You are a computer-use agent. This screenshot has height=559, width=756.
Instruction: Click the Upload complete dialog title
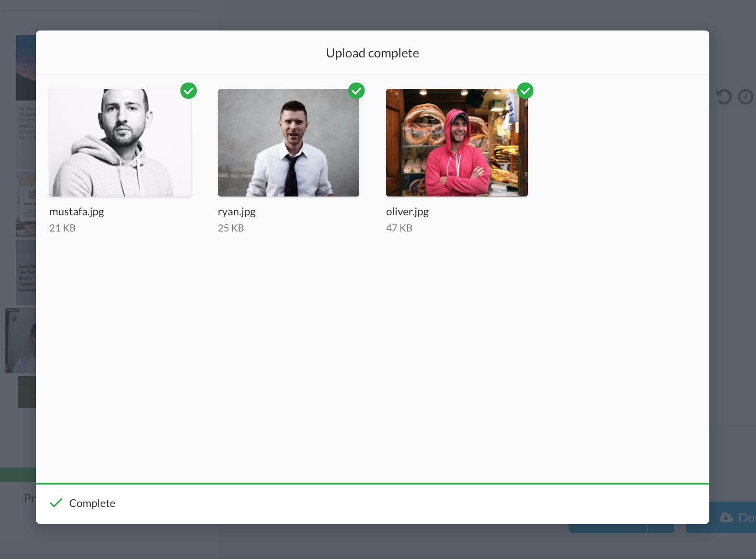pos(372,52)
